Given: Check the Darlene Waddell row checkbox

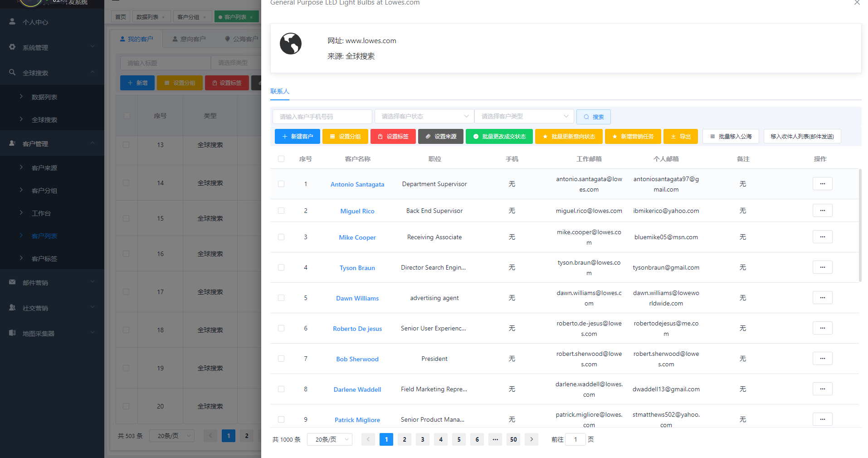Looking at the screenshot, I should point(281,389).
